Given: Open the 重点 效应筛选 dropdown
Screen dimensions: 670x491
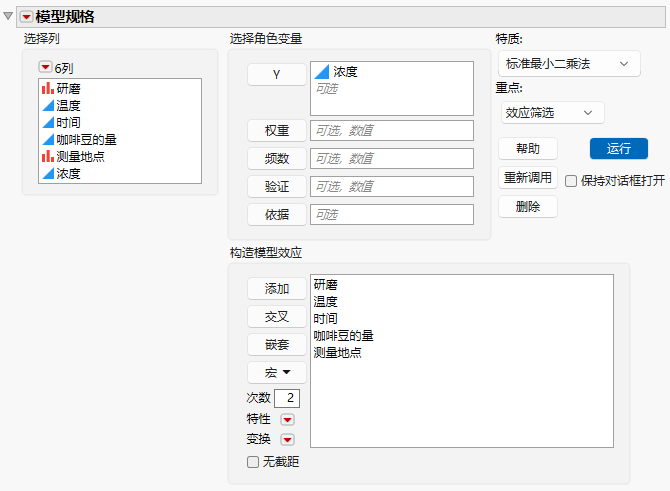Looking at the screenshot, I should click(552, 113).
